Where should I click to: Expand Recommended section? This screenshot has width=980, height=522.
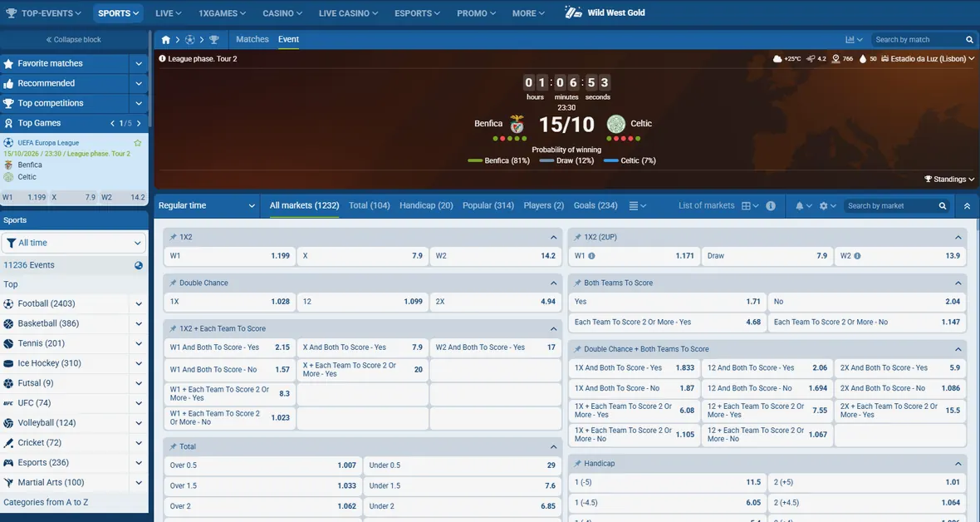[x=138, y=83]
